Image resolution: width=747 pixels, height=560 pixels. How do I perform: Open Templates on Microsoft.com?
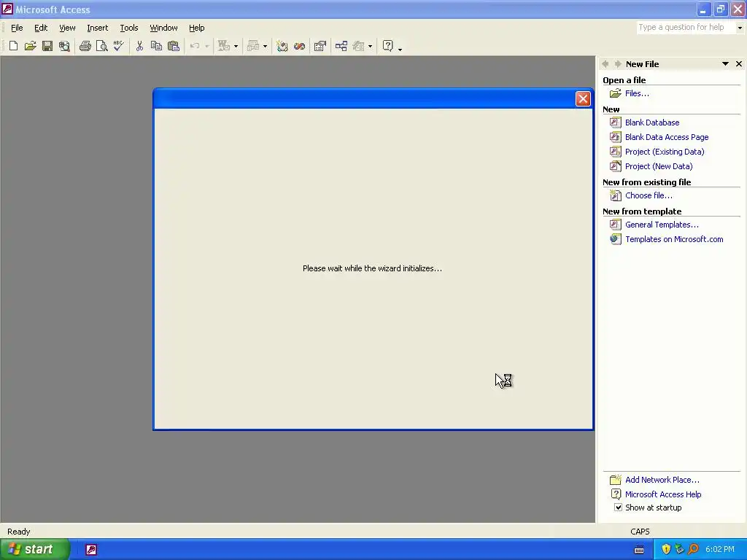674,239
